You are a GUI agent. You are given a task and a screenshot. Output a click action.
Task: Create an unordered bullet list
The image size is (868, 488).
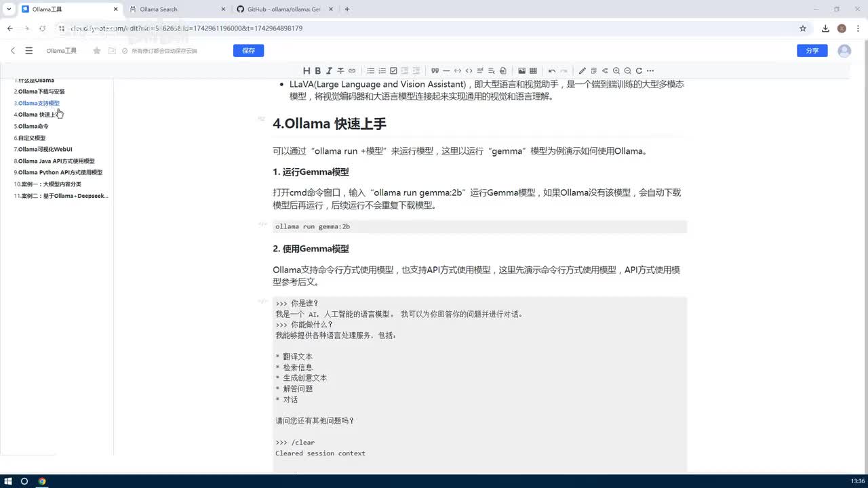coord(371,70)
